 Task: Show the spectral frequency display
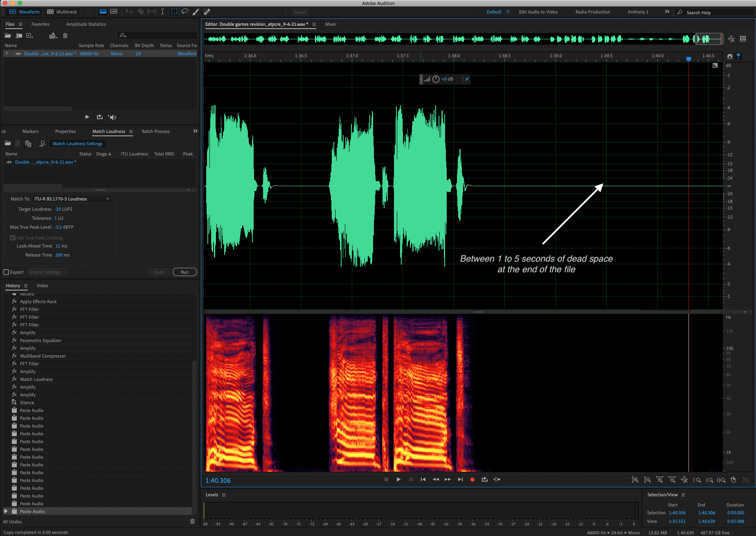114,11
